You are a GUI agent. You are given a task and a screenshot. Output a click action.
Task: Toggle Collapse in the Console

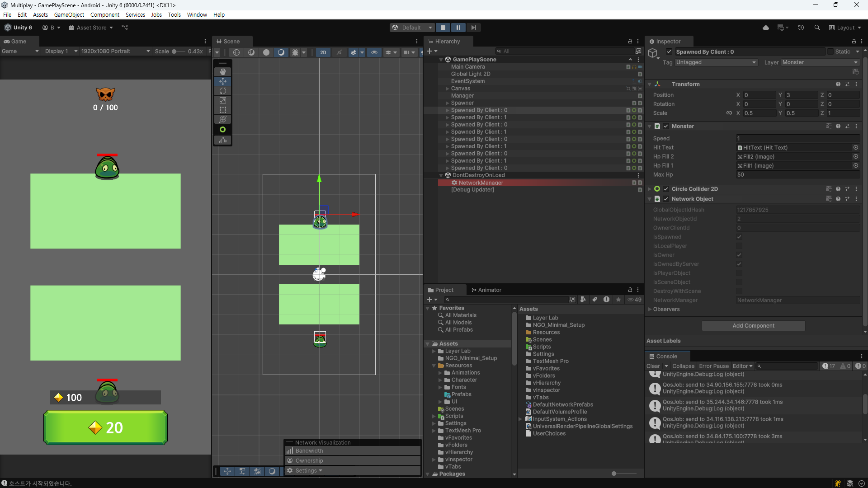tap(683, 366)
